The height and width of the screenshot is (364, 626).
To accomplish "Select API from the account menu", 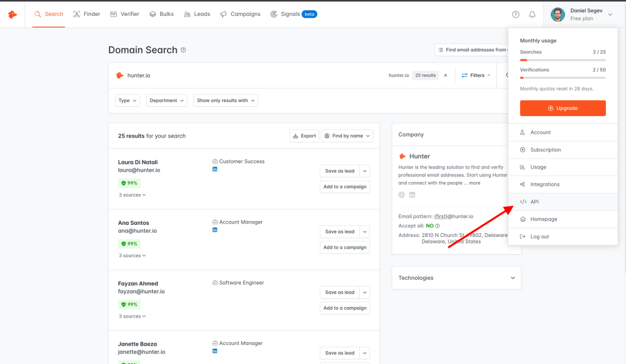I will point(534,202).
